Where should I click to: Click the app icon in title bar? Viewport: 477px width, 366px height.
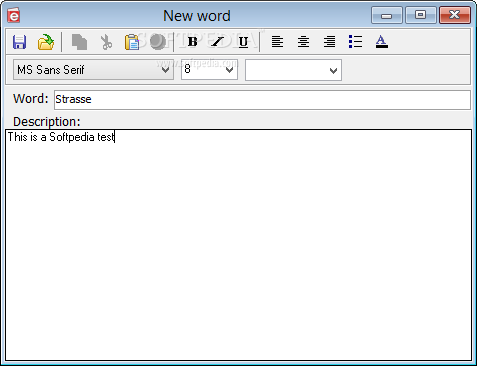14,15
